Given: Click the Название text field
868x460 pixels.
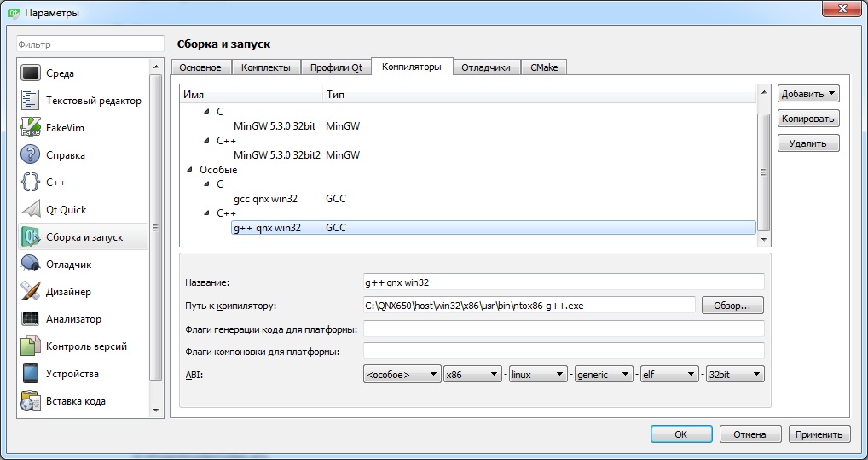Looking at the screenshot, I should (x=564, y=282).
